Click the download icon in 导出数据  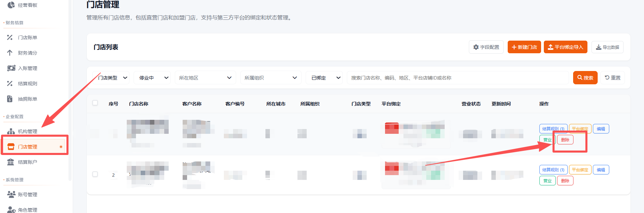click(x=598, y=47)
